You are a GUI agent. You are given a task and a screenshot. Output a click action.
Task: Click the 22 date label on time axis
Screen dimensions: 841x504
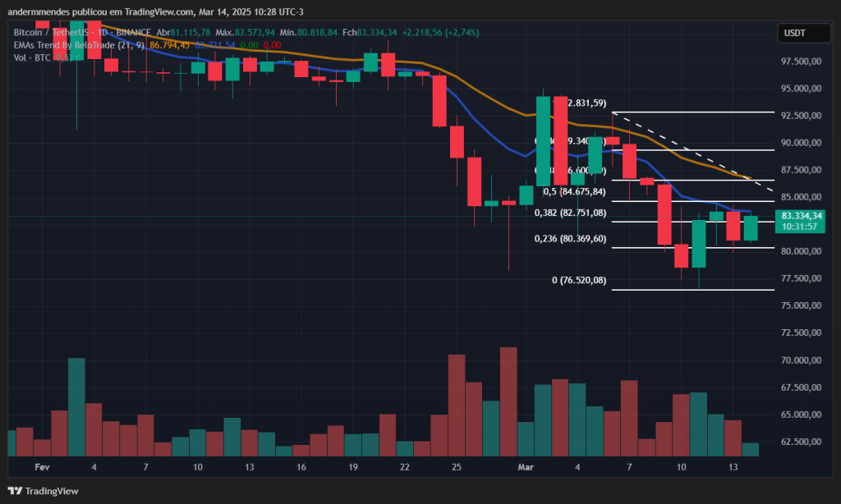point(405,467)
